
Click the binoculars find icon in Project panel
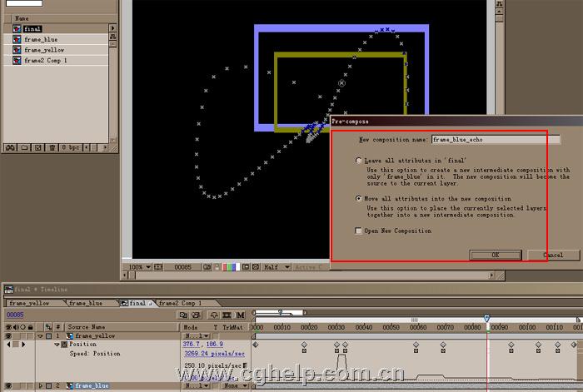[x=10, y=147]
